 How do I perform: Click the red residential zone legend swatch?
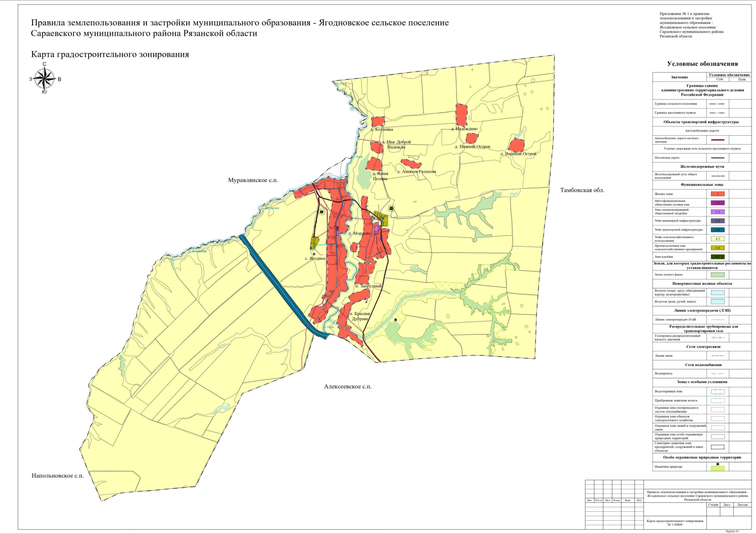(717, 194)
